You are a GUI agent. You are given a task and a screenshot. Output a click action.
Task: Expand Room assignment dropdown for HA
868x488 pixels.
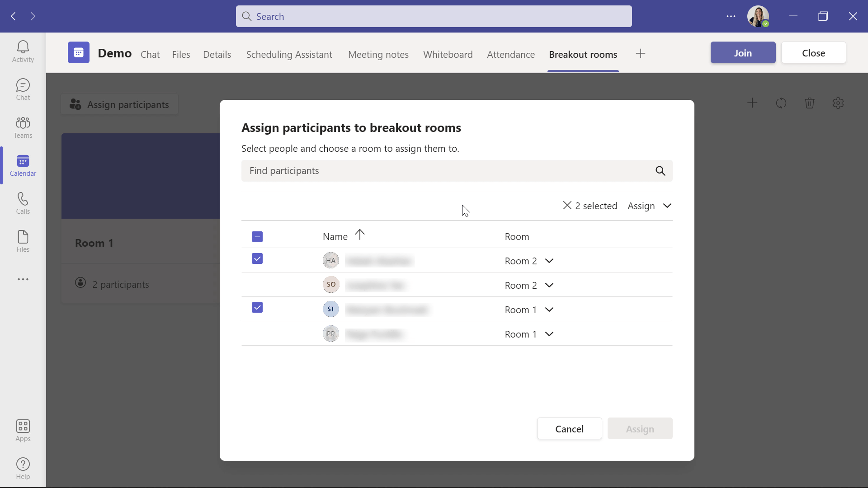[549, 260]
